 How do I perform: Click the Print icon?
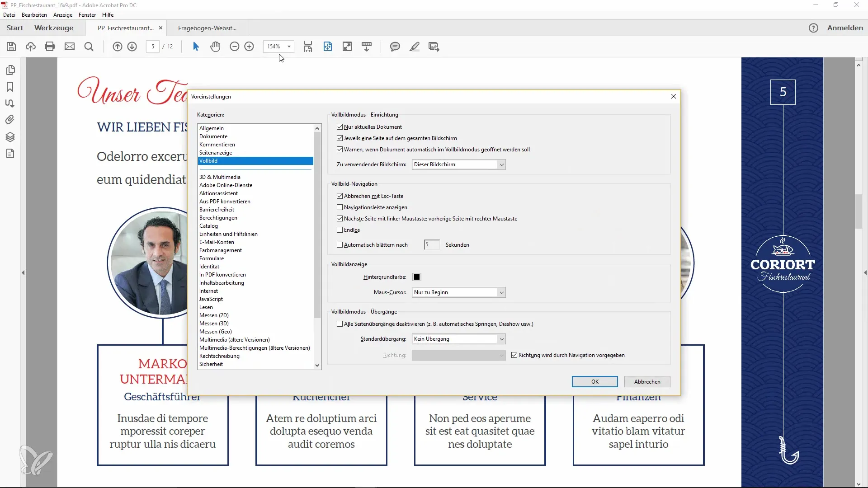pos(50,47)
